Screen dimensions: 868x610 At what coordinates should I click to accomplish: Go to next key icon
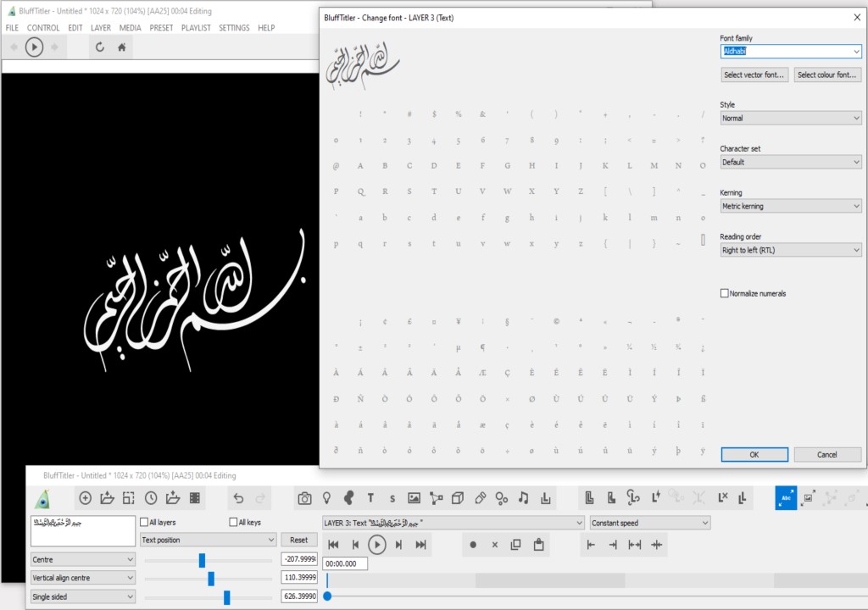[x=398, y=545]
